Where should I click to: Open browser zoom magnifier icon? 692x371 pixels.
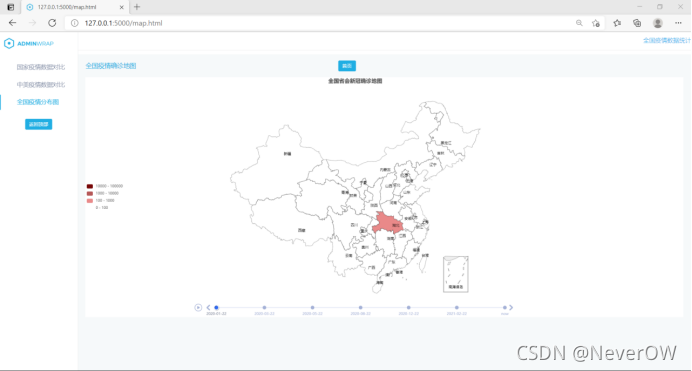[x=579, y=23]
